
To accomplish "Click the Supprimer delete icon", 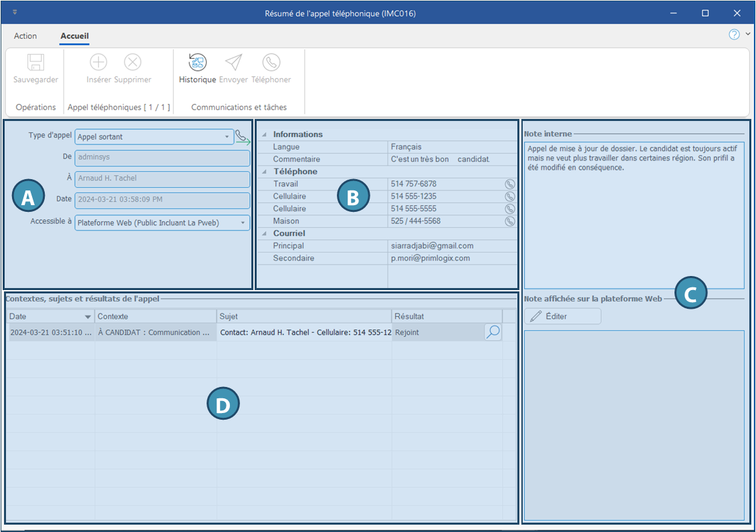I will pos(132,63).
